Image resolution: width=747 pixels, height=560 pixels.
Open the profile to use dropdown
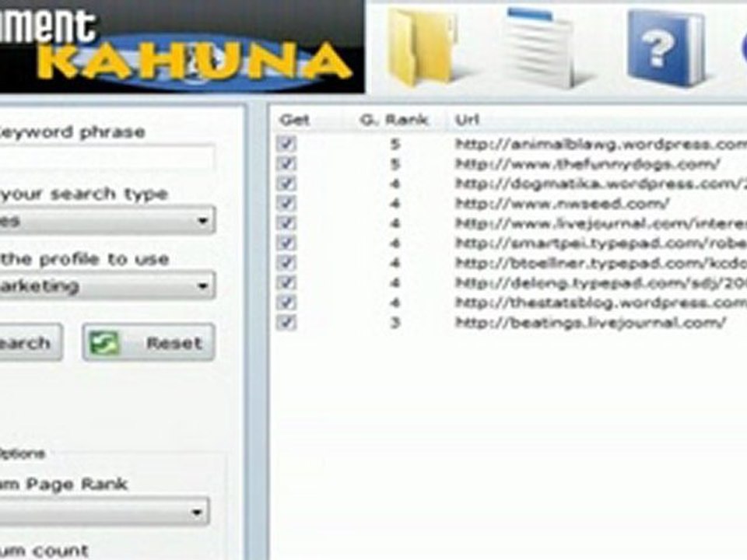point(107,286)
